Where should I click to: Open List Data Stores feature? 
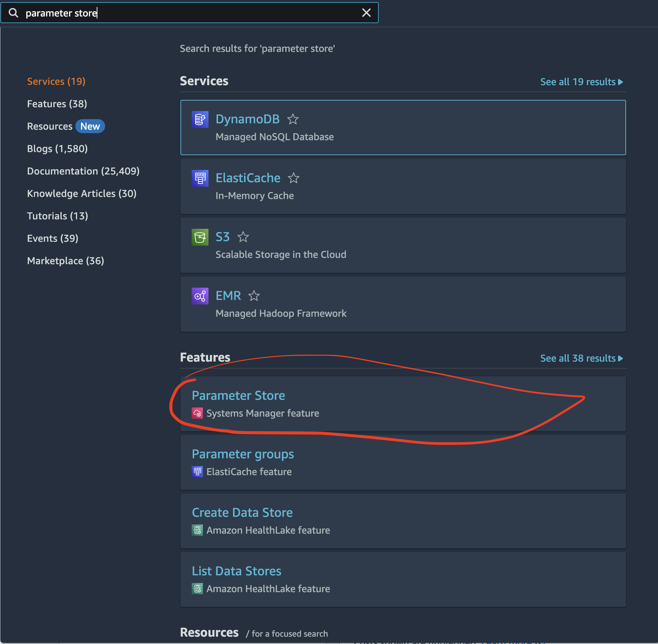pyautogui.click(x=237, y=571)
